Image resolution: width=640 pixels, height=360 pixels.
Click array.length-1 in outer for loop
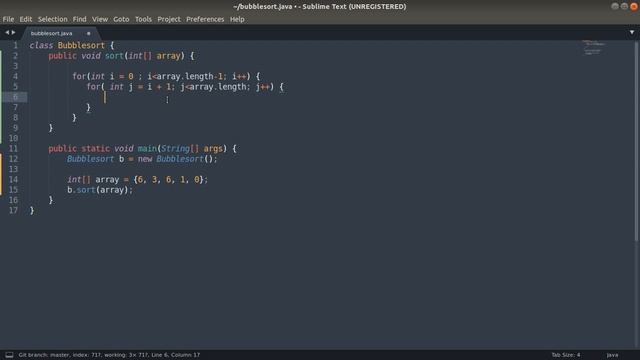click(x=189, y=76)
